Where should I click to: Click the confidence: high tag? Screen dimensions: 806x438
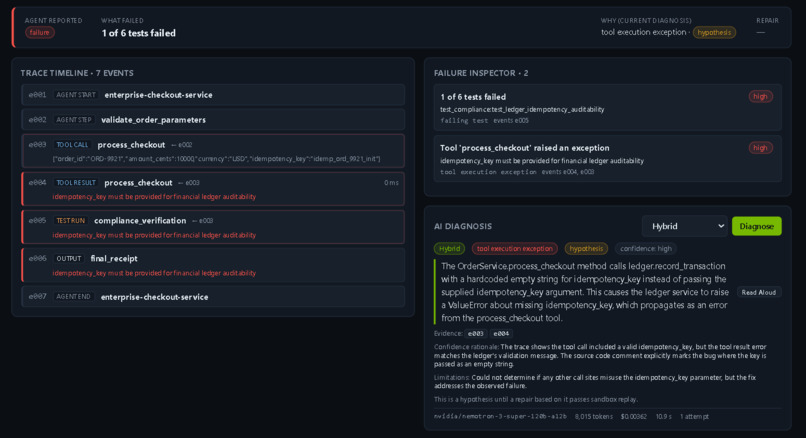(x=646, y=249)
